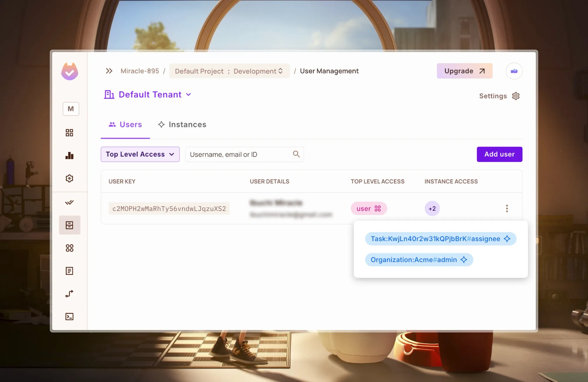
Task: Open Default Project Development environment selector
Action: click(229, 71)
